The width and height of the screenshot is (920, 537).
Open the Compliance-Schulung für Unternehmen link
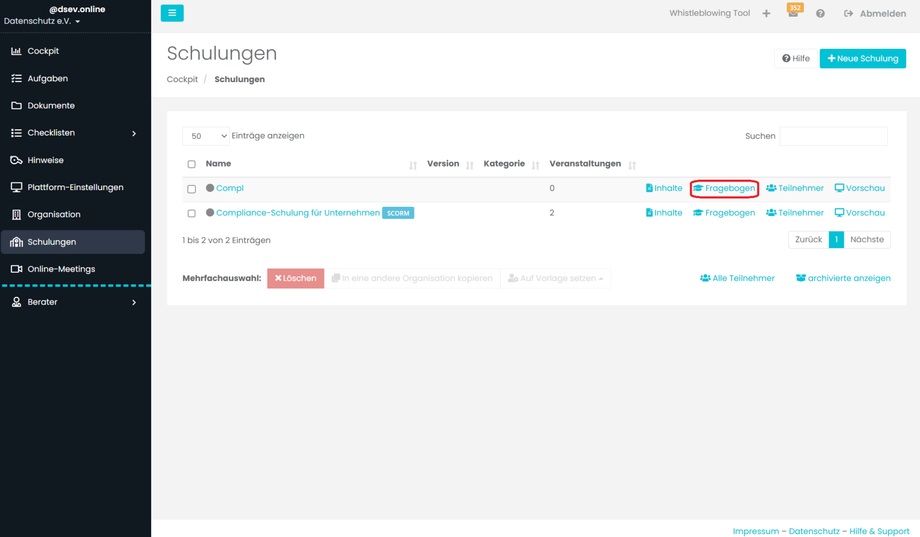(298, 213)
